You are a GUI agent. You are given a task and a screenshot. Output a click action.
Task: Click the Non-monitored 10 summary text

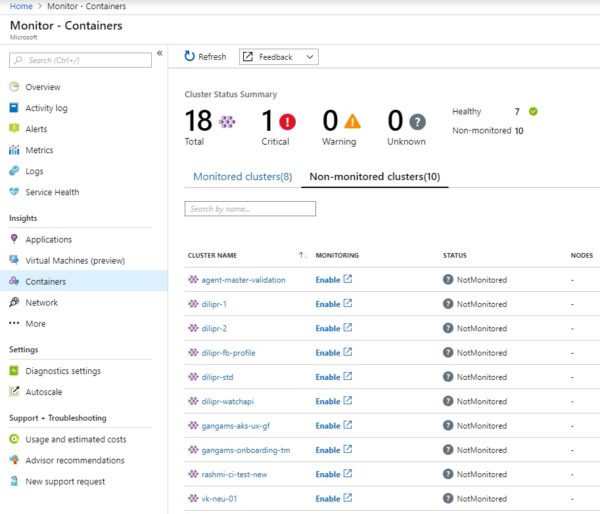[488, 131]
